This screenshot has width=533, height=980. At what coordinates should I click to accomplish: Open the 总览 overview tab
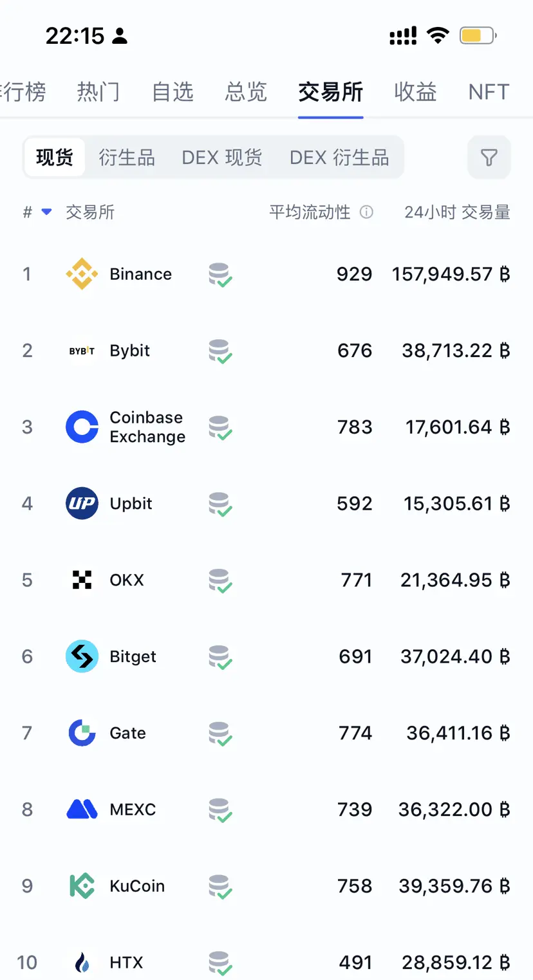tap(246, 92)
